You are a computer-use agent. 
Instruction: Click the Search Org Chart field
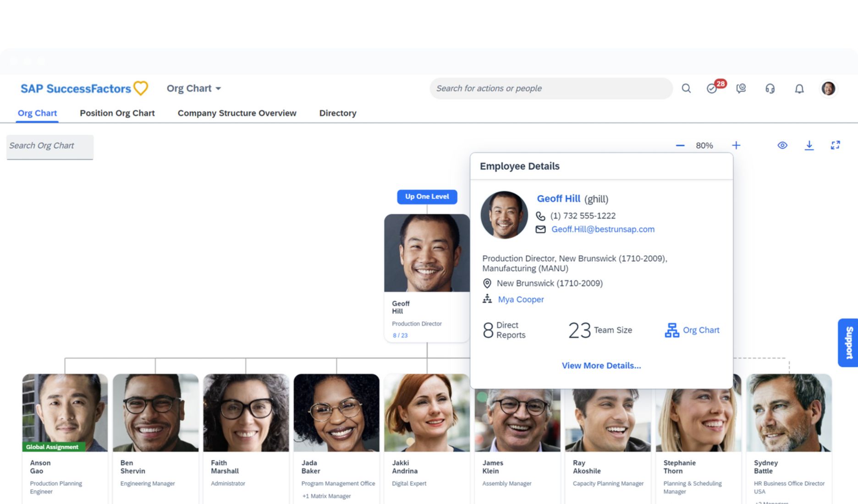point(49,146)
